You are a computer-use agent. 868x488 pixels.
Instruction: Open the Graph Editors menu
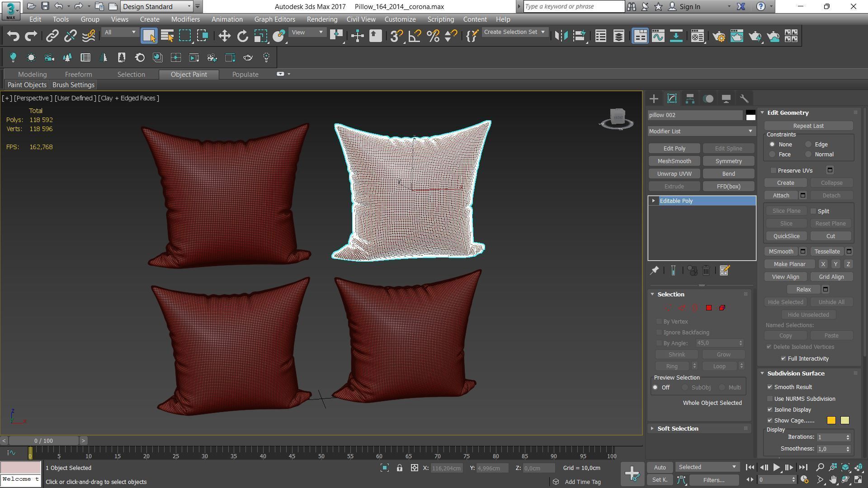coord(274,19)
